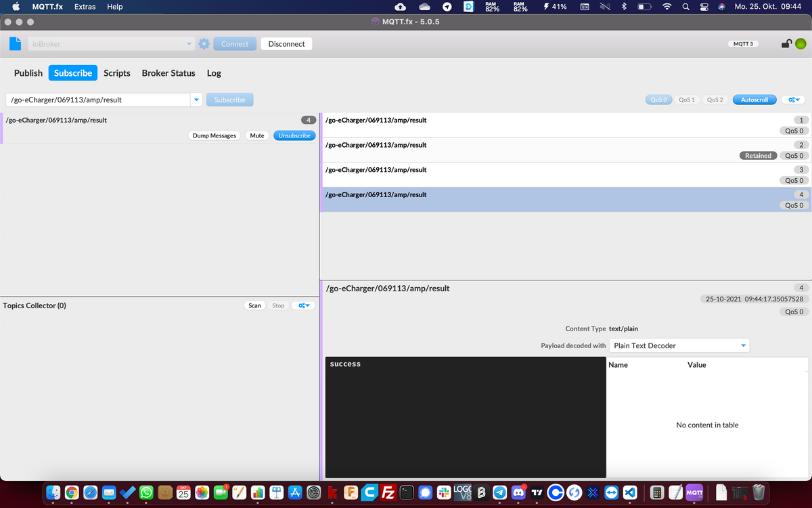The width and height of the screenshot is (812, 508).
Task: Switch to the Publish tab
Action: coord(28,73)
